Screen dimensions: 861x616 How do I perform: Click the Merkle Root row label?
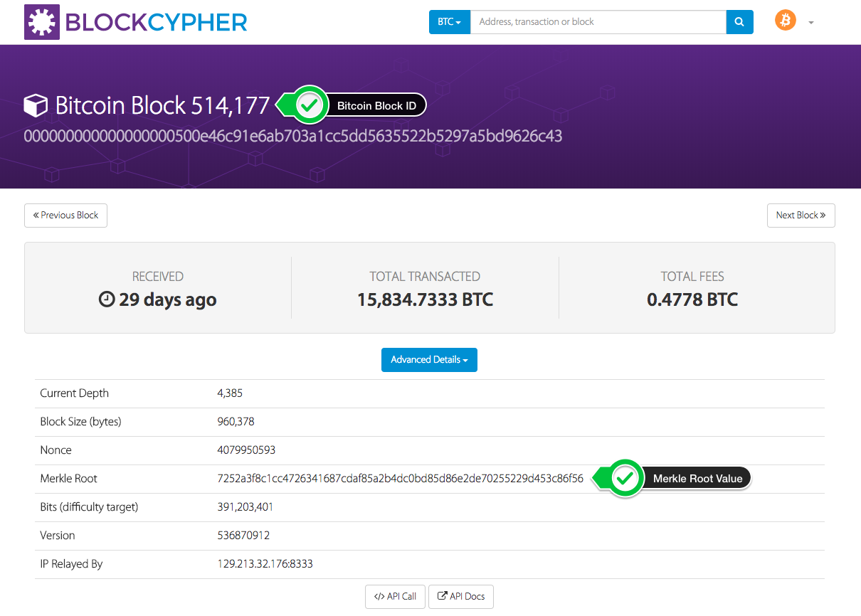pos(68,479)
